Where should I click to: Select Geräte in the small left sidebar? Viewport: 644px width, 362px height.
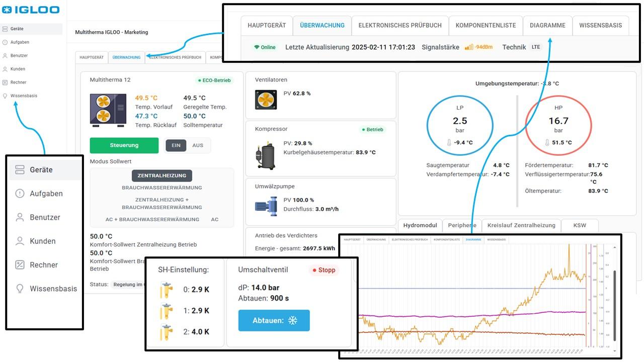tap(31, 29)
